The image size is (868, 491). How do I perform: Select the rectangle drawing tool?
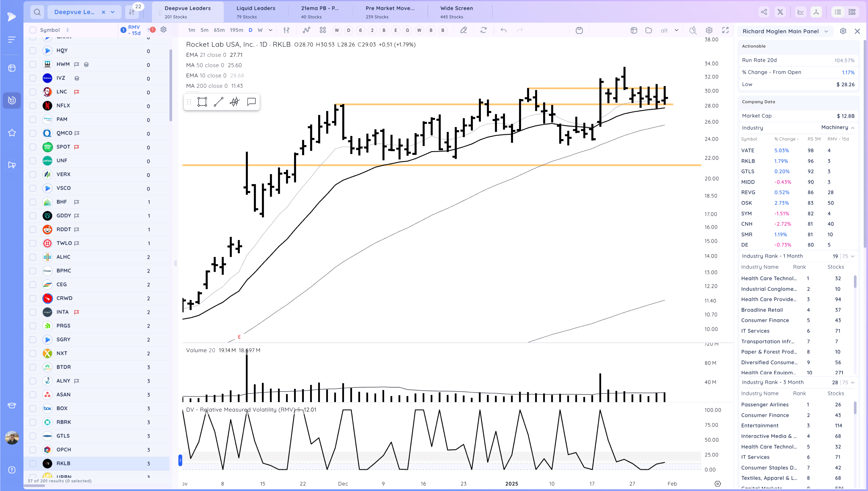pyautogui.click(x=202, y=102)
